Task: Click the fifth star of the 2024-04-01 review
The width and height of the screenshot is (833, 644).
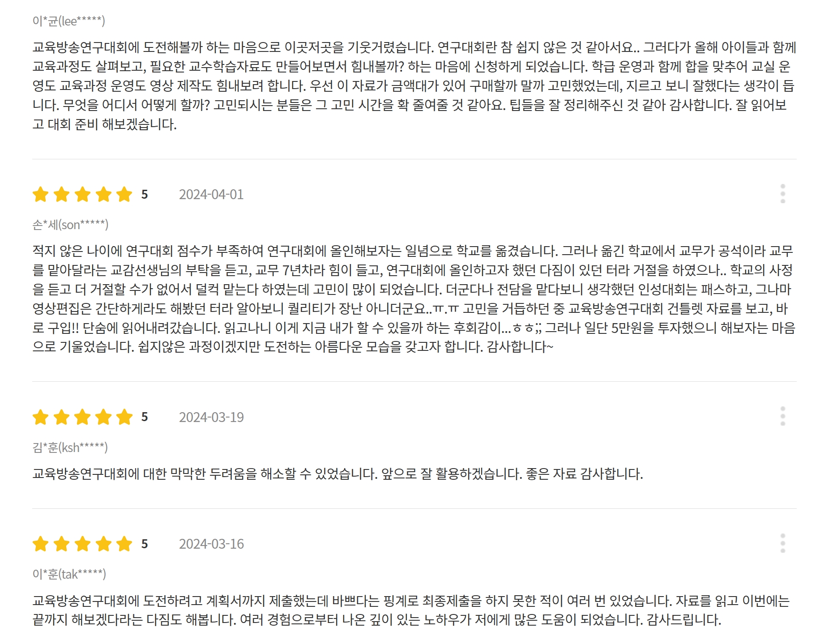Action: pyautogui.click(x=124, y=195)
